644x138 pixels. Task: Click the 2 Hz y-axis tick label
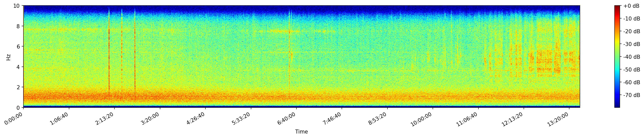tap(18, 87)
